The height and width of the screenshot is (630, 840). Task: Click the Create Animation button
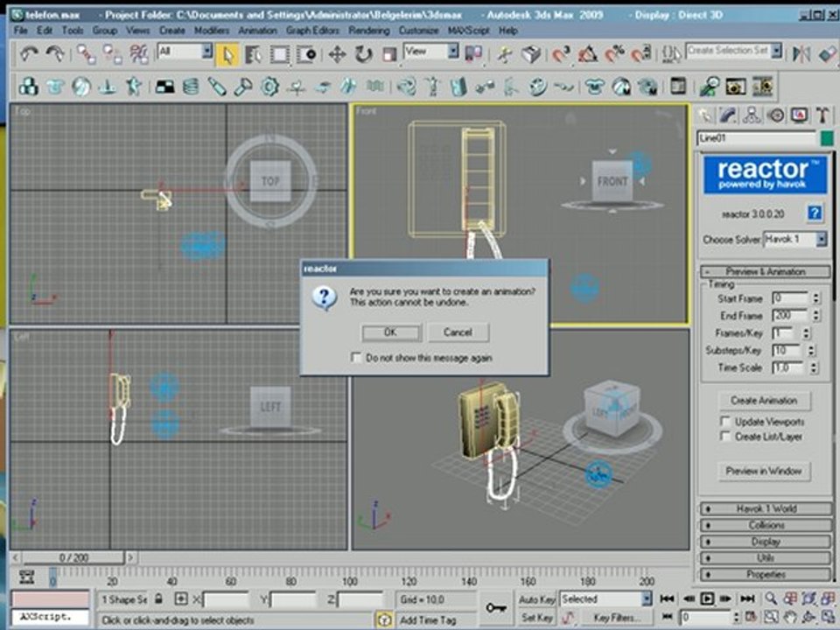(x=764, y=400)
